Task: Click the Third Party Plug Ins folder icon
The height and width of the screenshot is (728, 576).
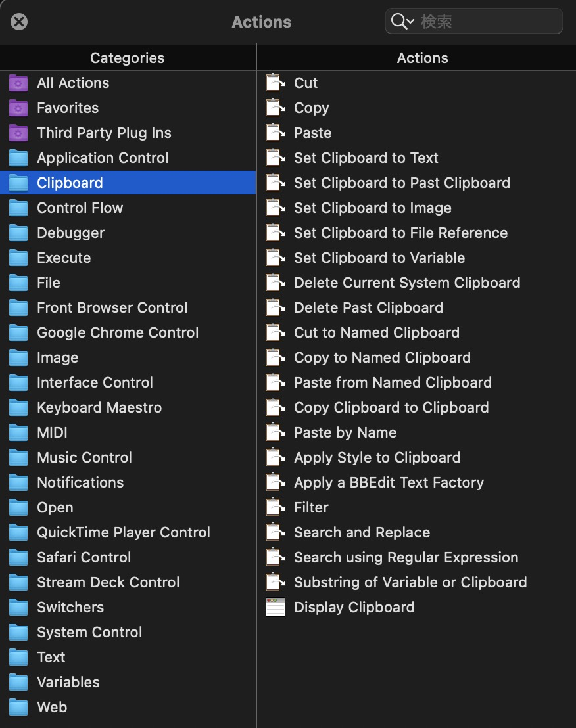Action: point(18,133)
